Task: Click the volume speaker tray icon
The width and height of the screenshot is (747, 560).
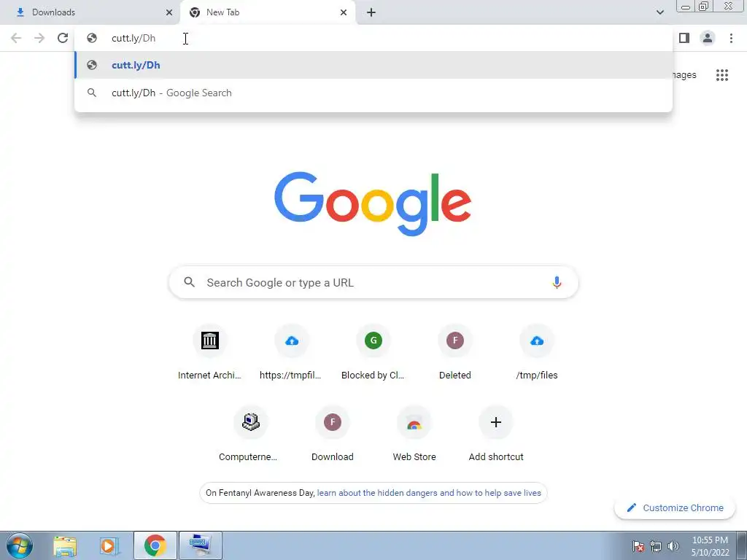Action: coord(673,546)
